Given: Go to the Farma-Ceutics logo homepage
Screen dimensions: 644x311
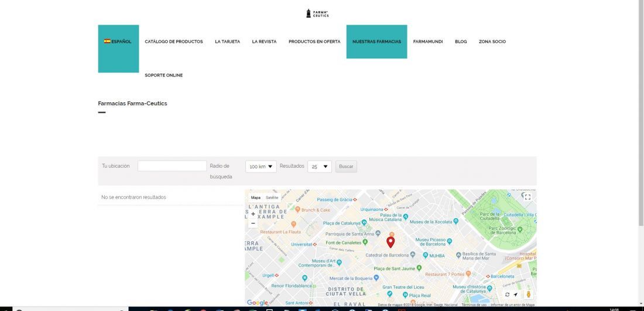Looking at the screenshot, I should click(317, 13).
